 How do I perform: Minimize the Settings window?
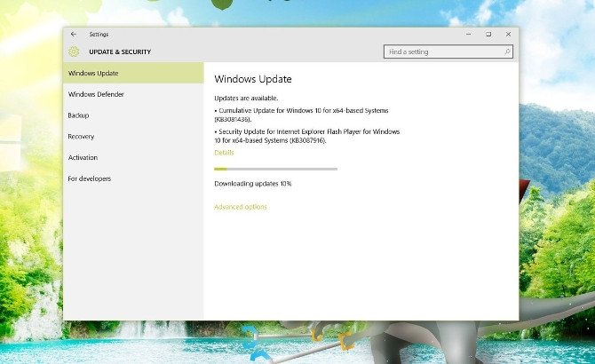click(469, 34)
